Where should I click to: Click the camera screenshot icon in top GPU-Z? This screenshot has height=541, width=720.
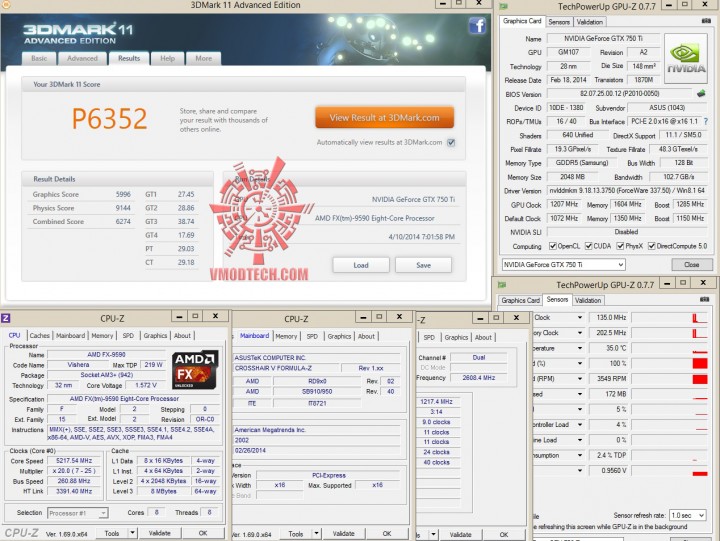click(x=706, y=21)
